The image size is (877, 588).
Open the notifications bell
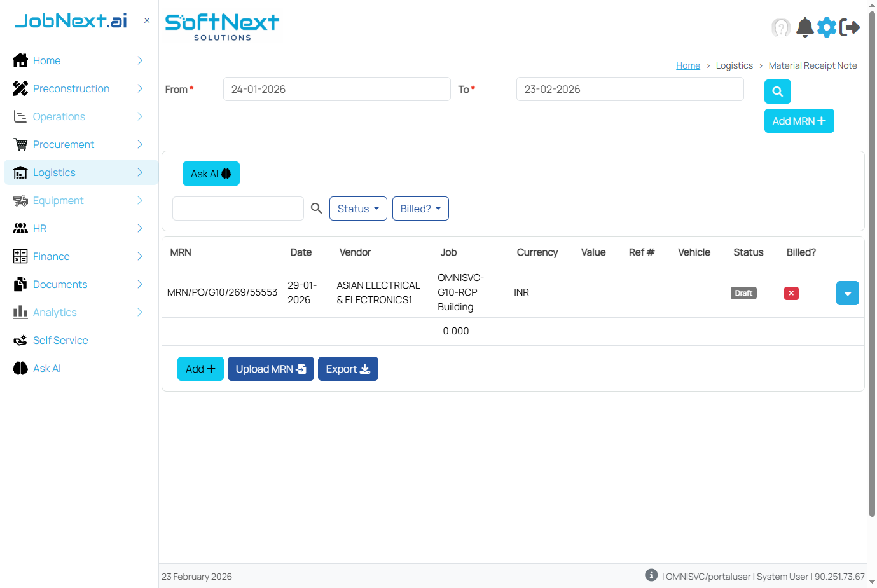[x=804, y=27]
